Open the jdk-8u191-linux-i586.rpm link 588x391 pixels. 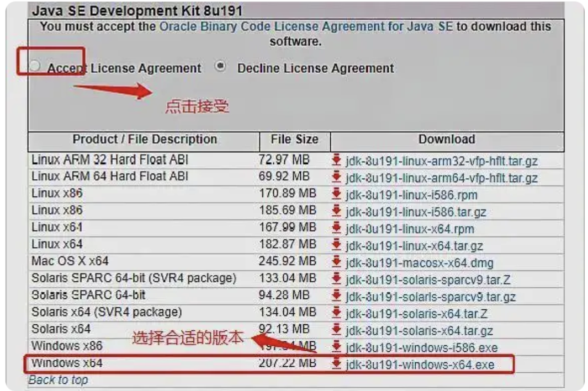412,195
